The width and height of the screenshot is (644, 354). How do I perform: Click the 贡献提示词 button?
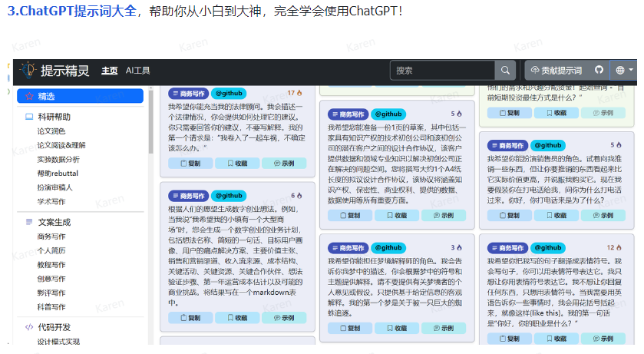tap(556, 71)
